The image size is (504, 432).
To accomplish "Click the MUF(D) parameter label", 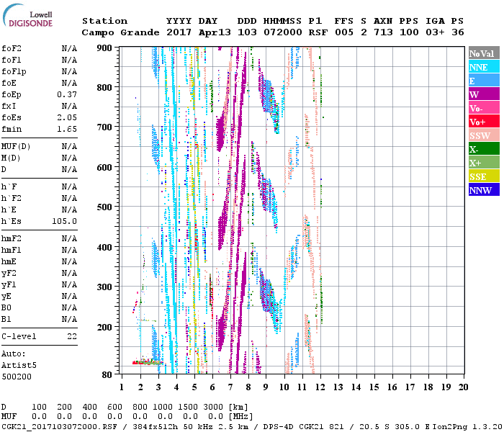I will (x=16, y=147).
